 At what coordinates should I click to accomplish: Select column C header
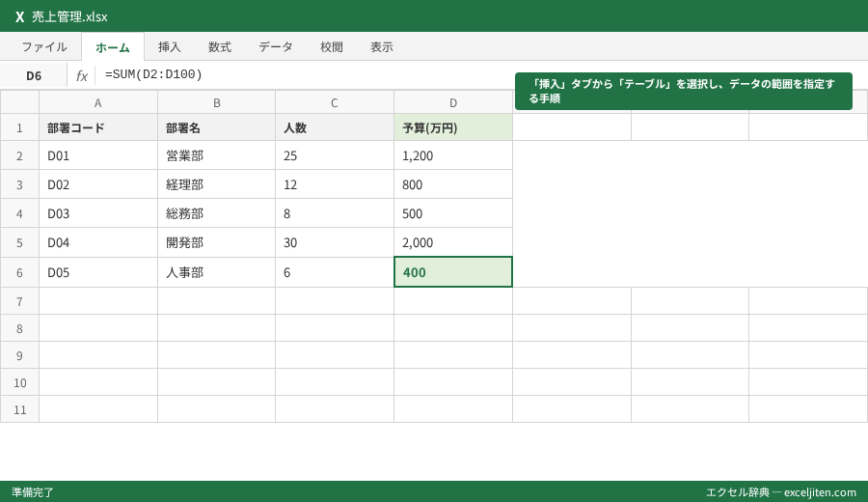335,102
